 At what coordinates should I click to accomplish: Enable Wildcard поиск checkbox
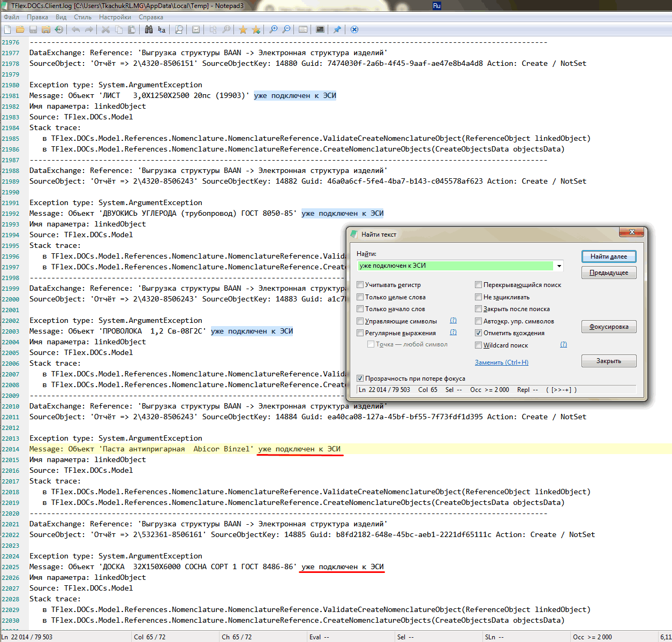479,345
